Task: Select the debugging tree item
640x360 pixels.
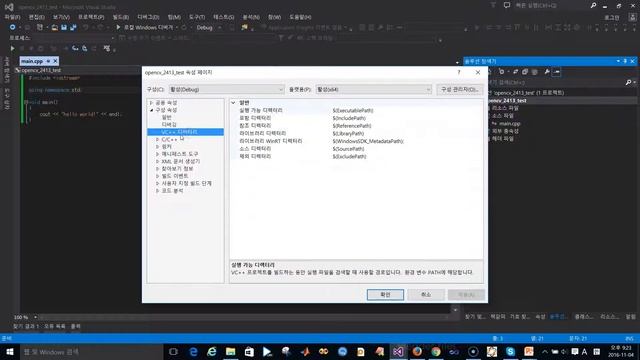Action: pyautogui.click(x=169, y=124)
